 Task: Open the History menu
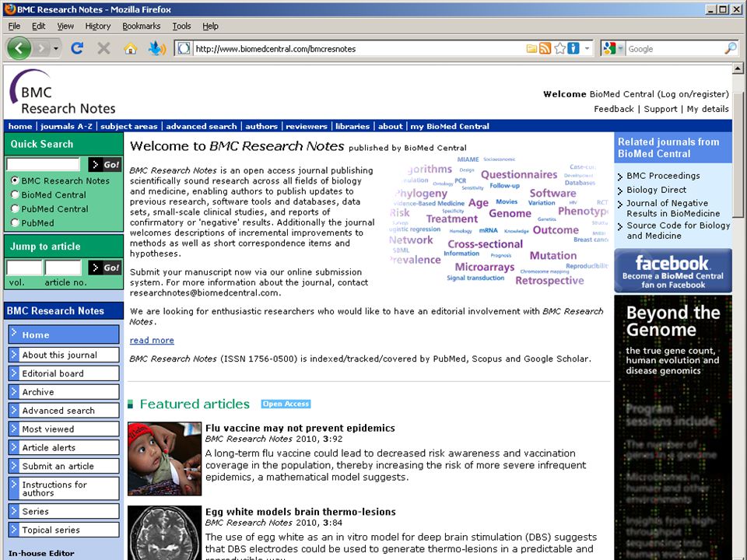click(98, 26)
